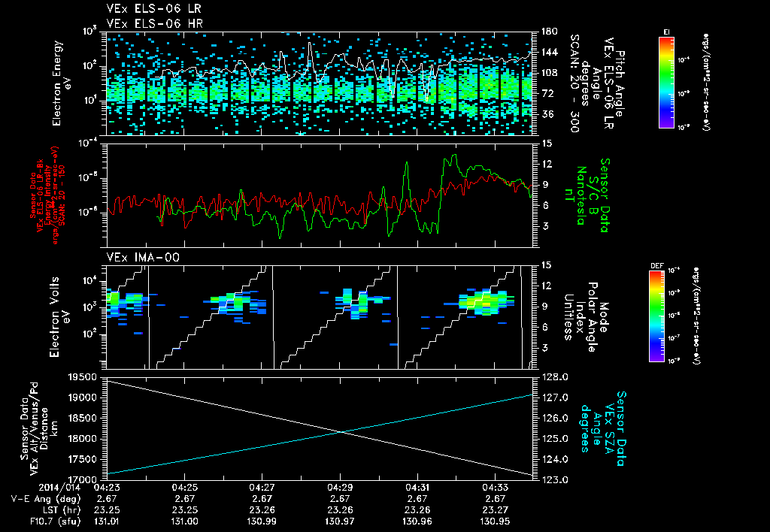Screen dimensions: 770x532
Task: Click the 127.0 SZA tick label
Action: pyautogui.click(x=554, y=397)
